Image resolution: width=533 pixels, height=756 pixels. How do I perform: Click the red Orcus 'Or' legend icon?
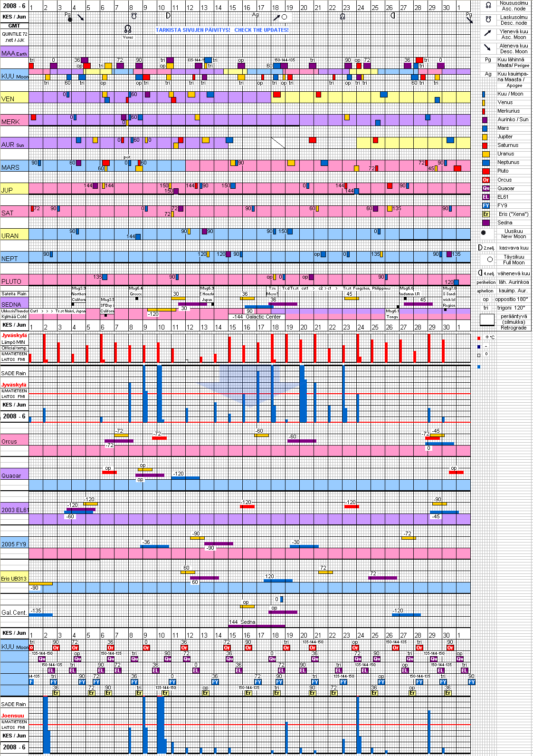pyautogui.click(x=485, y=180)
